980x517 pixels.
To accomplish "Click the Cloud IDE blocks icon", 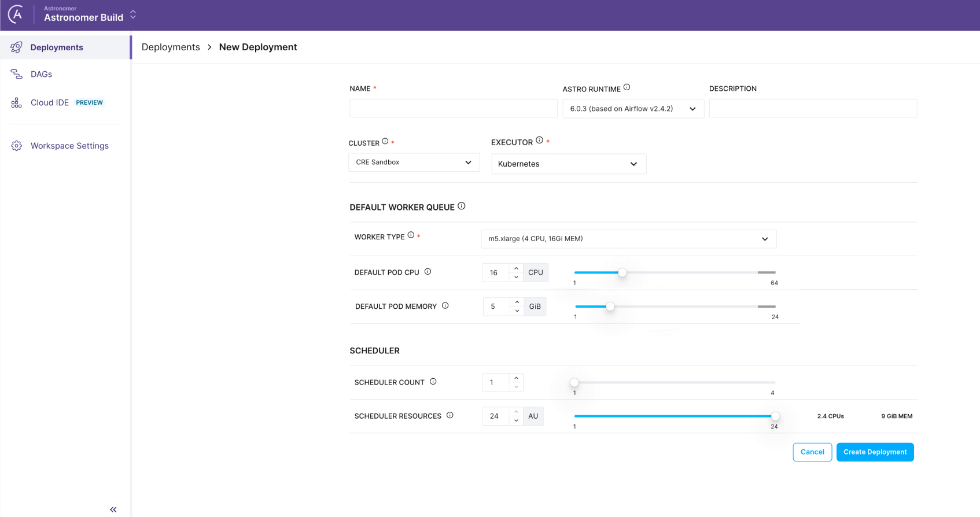I will 16,102.
